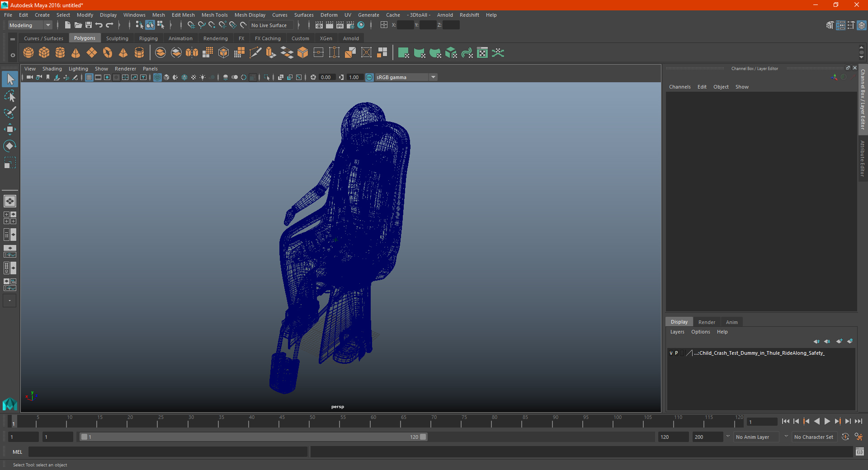Toggle color management view transform button
The width and height of the screenshot is (868, 470).
[x=369, y=77]
